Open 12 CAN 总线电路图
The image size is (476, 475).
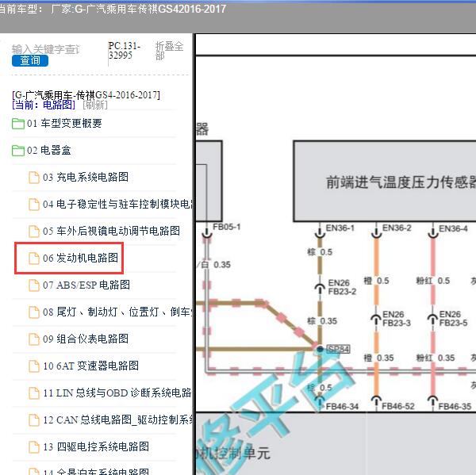pyautogui.click(x=117, y=420)
